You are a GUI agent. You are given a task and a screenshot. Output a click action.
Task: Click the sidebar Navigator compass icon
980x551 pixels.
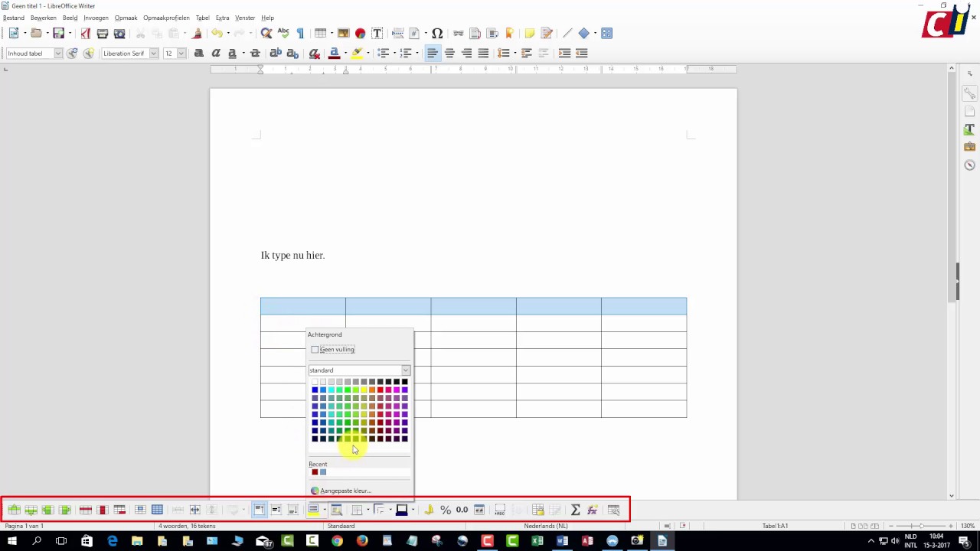[x=969, y=165]
